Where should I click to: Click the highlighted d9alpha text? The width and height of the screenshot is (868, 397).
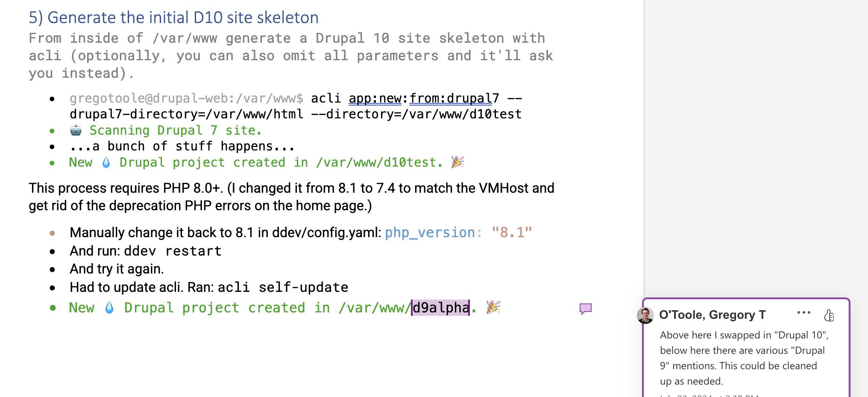pyautogui.click(x=440, y=308)
